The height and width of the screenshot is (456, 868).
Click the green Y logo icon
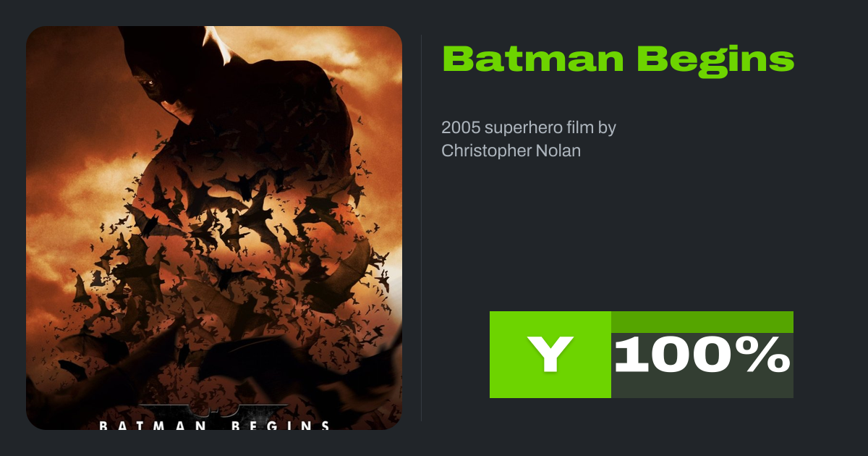(550, 355)
